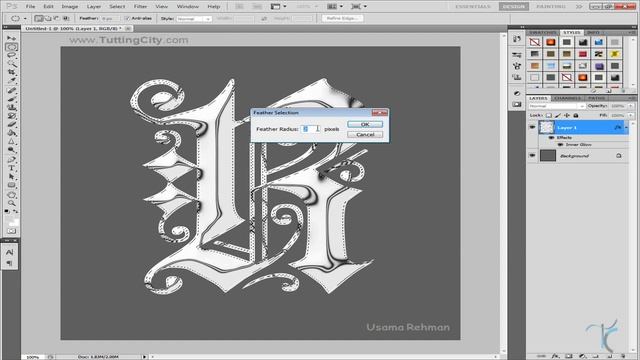This screenshot has width=640, height=360.
Task: Toggle lock image pixels brush icon
Action: (558, 116)
